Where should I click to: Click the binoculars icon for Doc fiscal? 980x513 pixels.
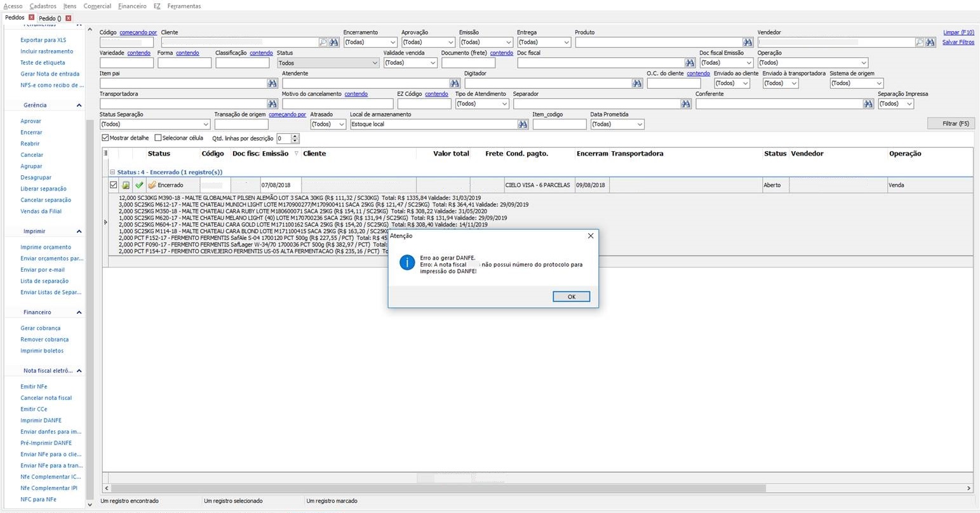click(x=690, y=63)
